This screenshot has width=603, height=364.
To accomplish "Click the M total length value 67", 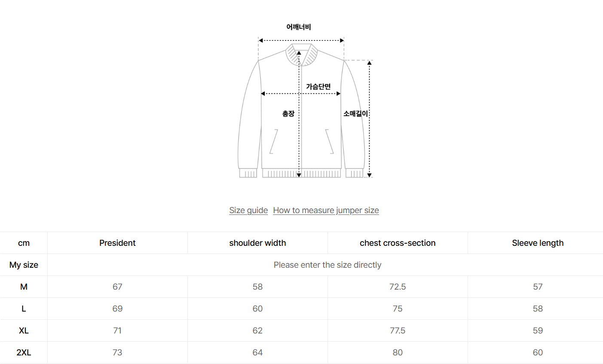I will click(x=117, y=287).
